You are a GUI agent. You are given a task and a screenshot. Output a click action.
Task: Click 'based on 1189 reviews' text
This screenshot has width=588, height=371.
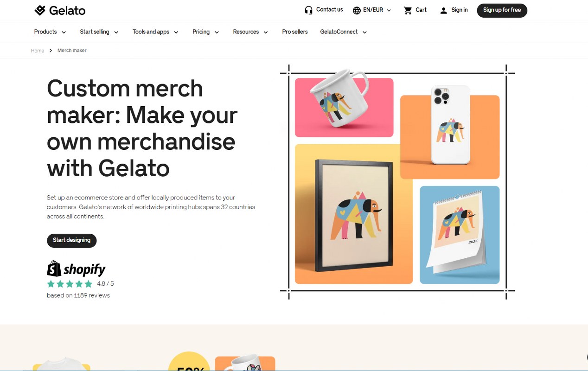(78, 295)
